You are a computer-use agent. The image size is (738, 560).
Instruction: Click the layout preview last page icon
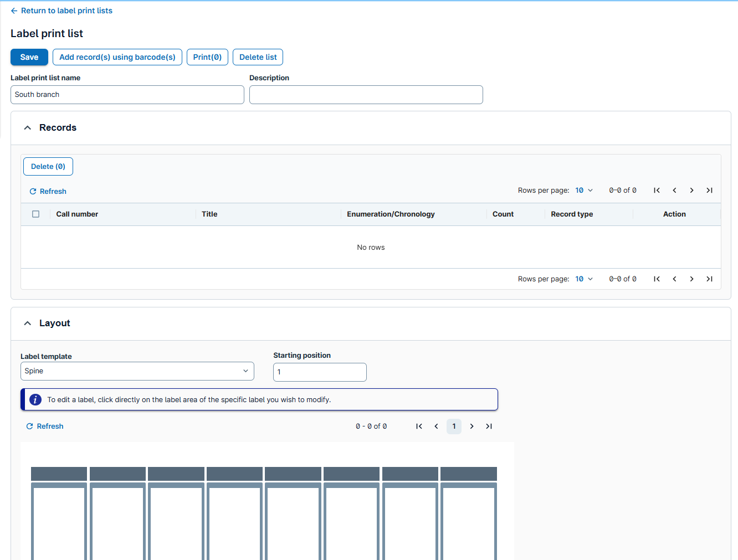[489, 427]
